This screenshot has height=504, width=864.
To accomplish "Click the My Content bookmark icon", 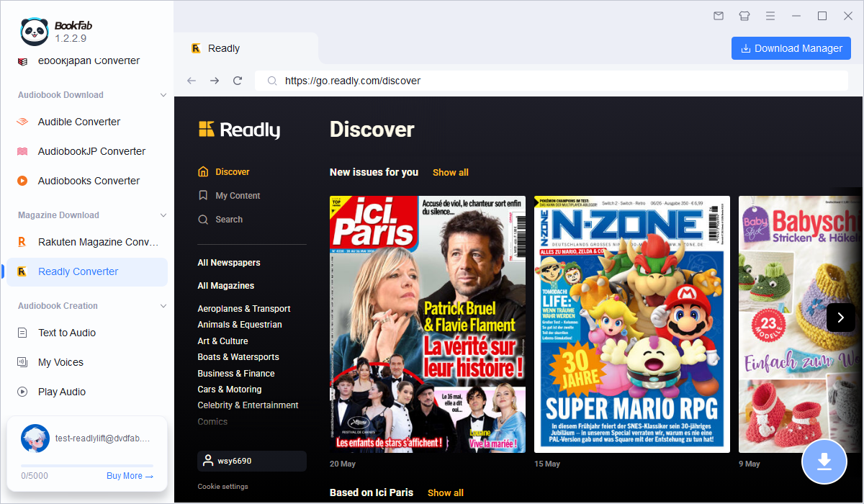I will coord(203,196).
